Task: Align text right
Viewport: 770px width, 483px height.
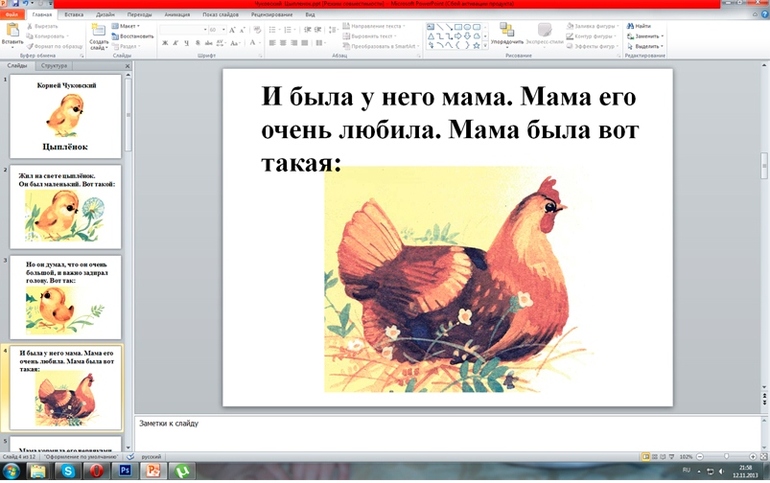Action: [294, 43]
